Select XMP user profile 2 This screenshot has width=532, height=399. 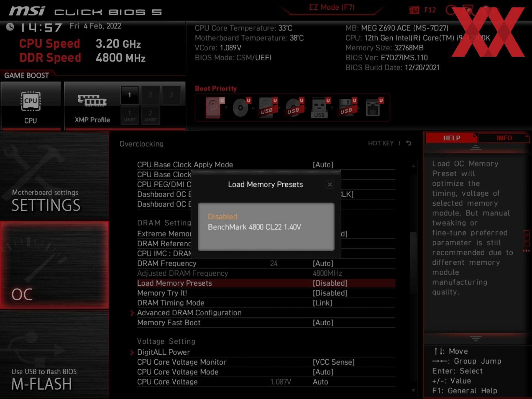point(150,116)
